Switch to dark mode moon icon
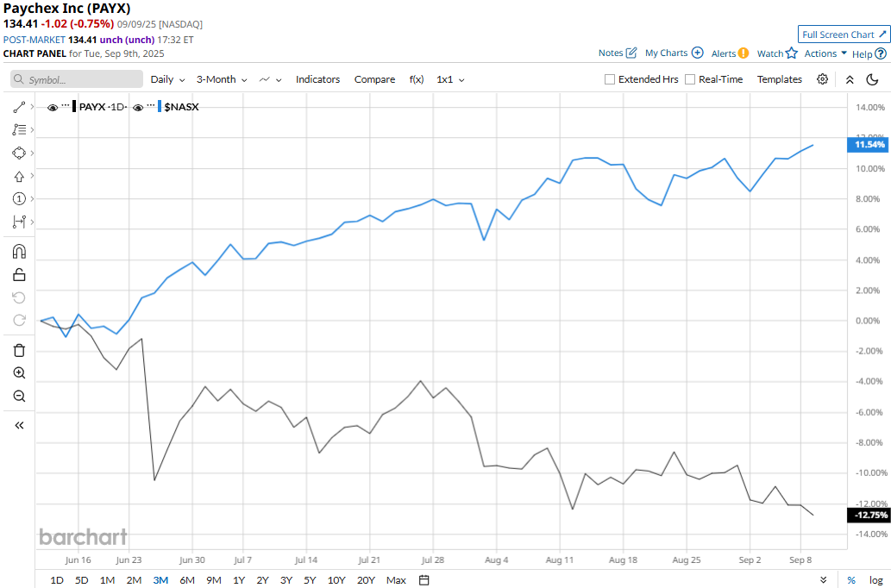Image resolution: width=891 pixels, height=588 pixels. [872, 79]
